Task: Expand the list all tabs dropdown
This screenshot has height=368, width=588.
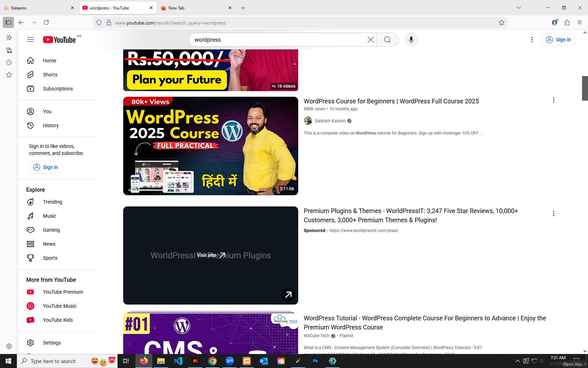Action: click(x=519, y=8)
